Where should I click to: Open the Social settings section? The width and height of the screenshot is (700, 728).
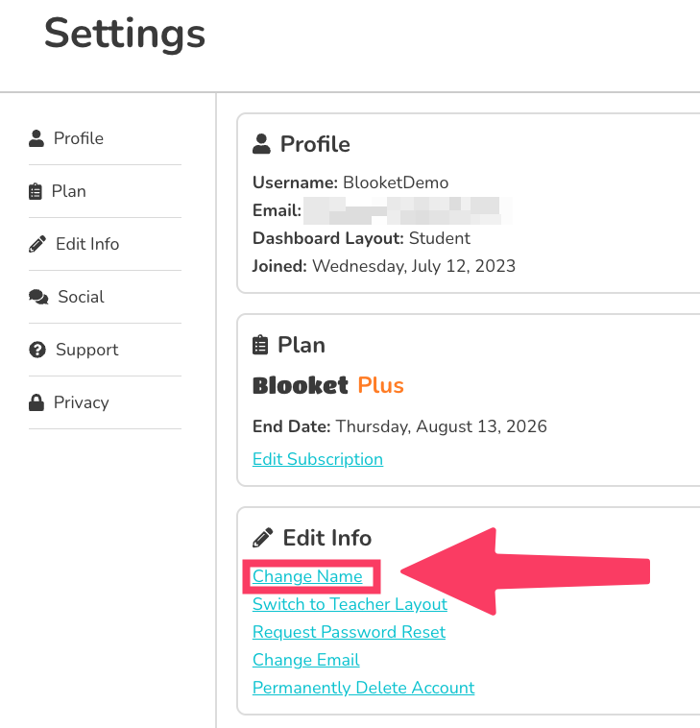(x=81, y=297)
